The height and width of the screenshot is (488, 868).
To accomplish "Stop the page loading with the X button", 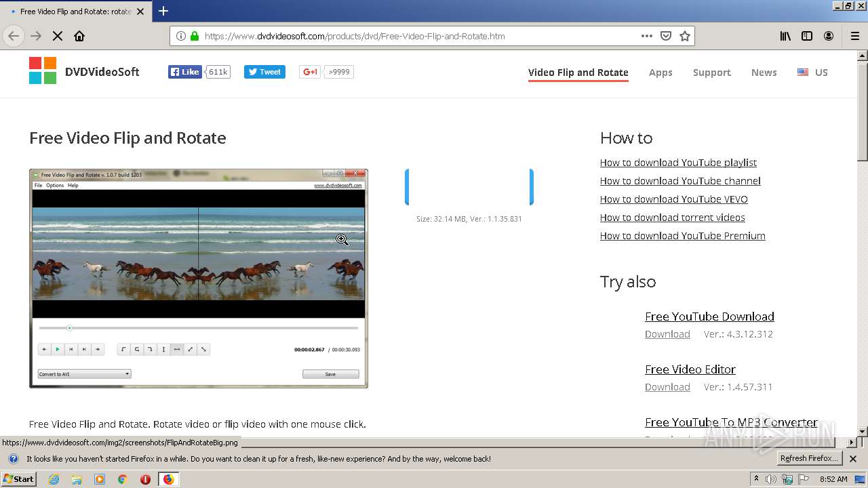I will [x=58, y=36].
